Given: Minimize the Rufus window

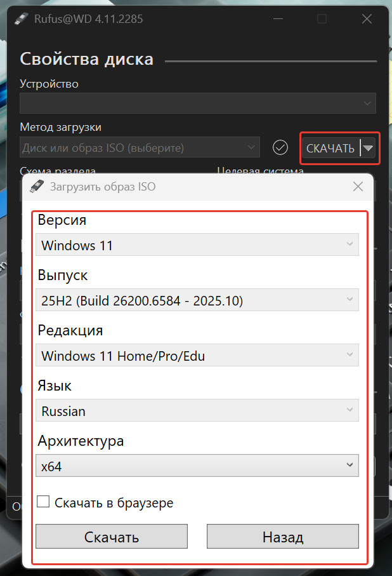Looking at the screenshot, I should [x=278, y=19].
